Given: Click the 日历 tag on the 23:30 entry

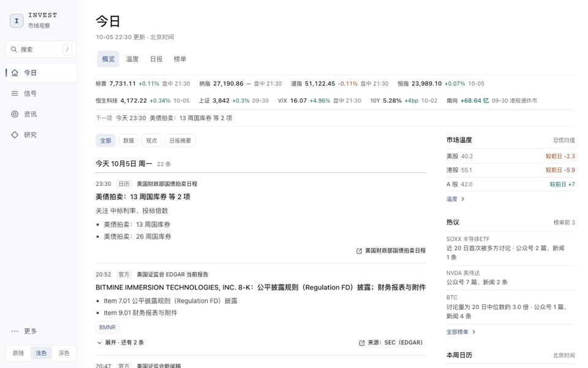Looking at the screenshot, I should pos(124,183).
